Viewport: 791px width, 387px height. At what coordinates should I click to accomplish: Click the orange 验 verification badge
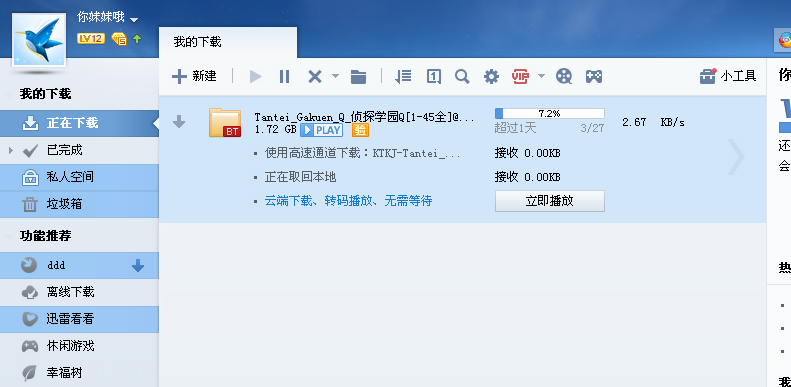click(360, 130)
